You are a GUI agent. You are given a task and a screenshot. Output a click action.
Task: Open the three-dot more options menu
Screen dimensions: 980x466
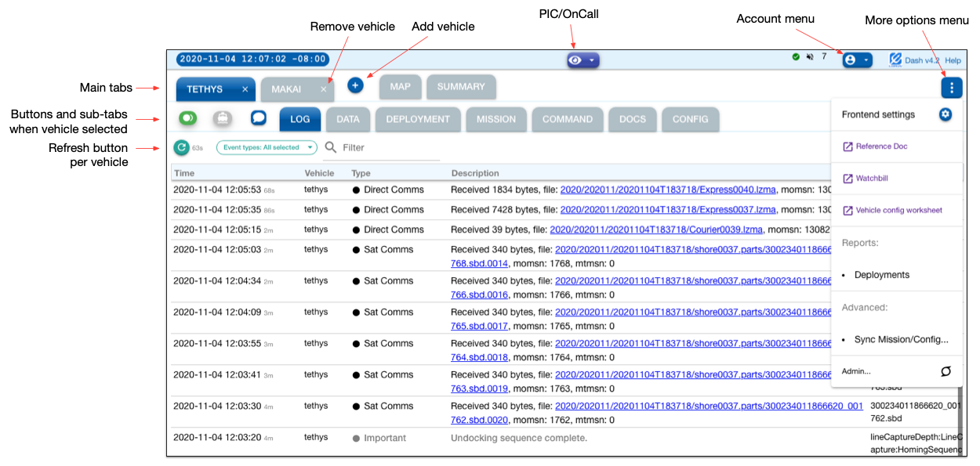click(951, 88)
